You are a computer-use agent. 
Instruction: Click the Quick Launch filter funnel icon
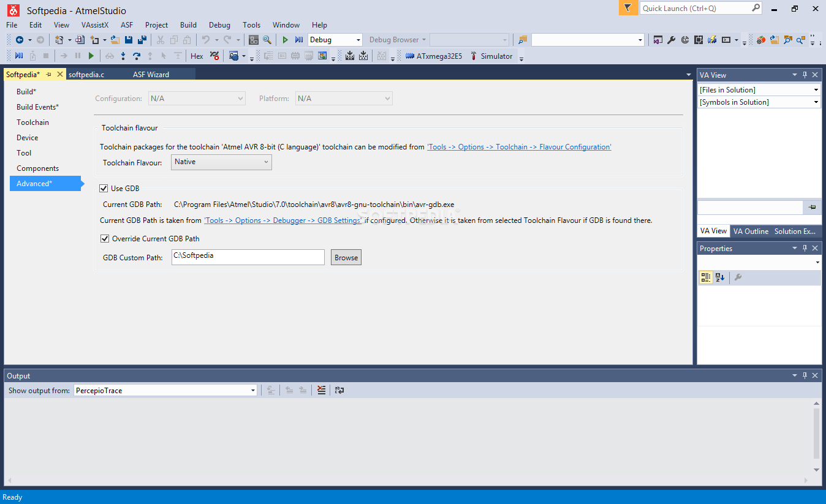coord(627,8)
